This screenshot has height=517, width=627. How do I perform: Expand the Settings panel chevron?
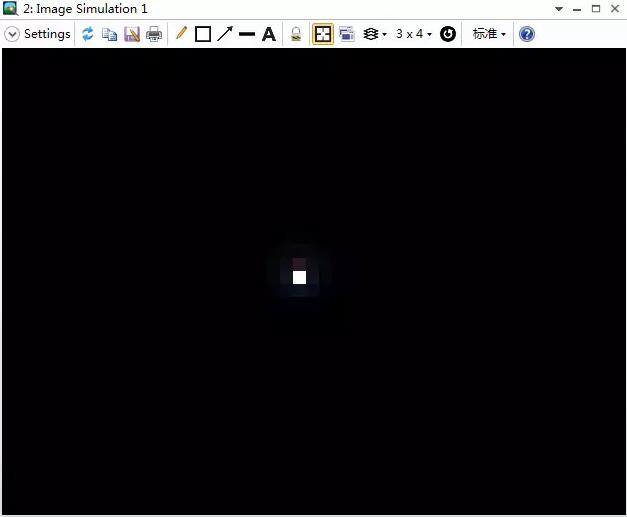(12, 34)
